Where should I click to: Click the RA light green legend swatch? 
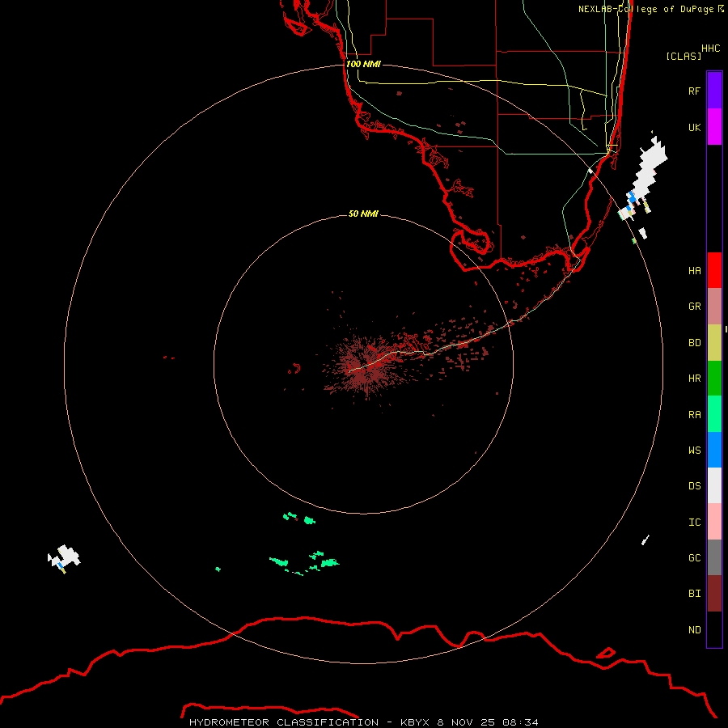[x=714, y=414]
